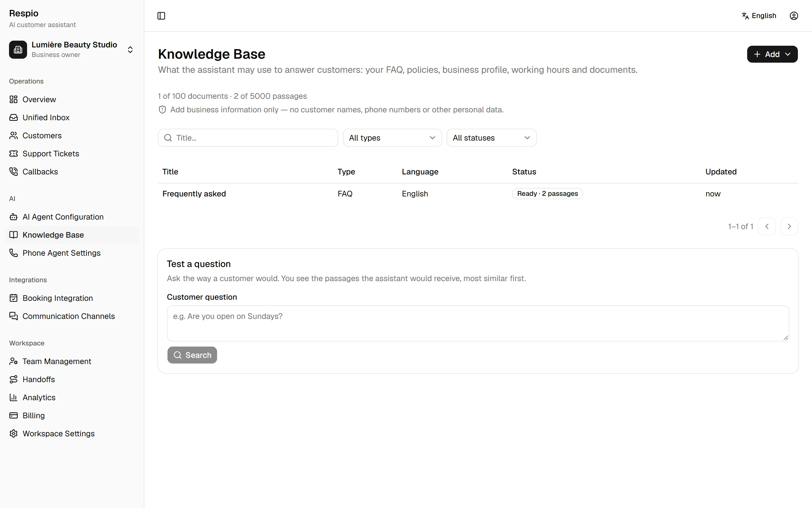Image resolution: width=812 pixels, height=508 pixels.
Task: Navigate to Team Management
Action: (x=72, y=361)
